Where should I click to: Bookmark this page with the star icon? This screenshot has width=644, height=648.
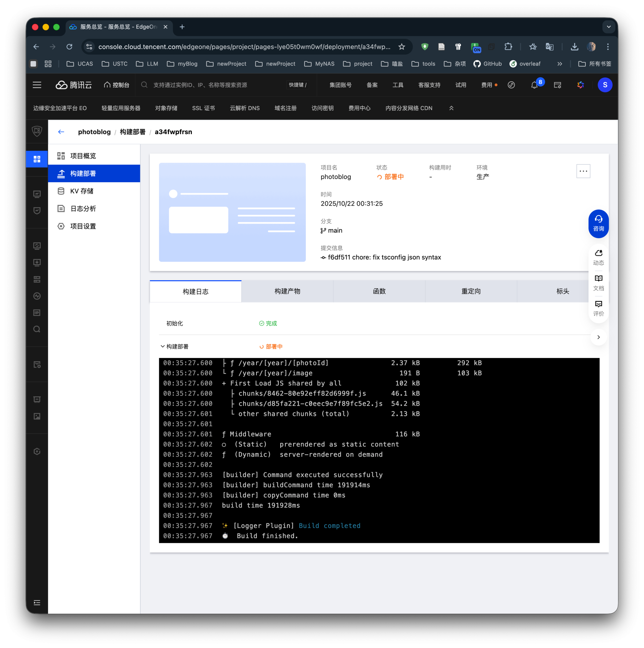pyautogui.click(x=402, y=47)
